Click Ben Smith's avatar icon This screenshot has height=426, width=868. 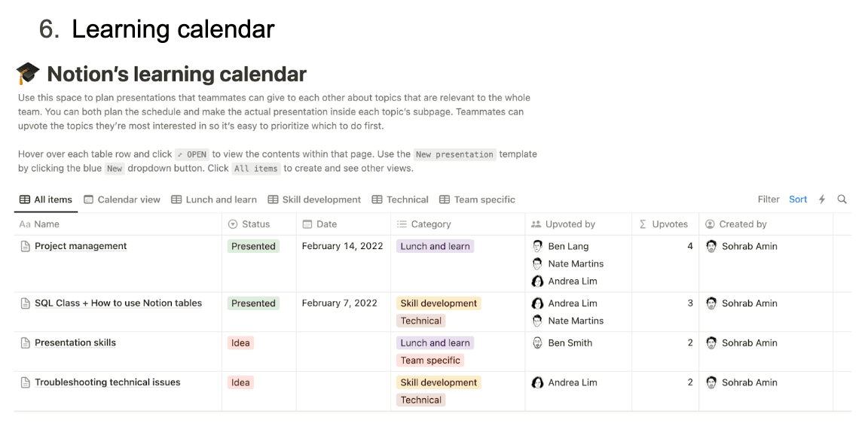(x=537, y=342)
